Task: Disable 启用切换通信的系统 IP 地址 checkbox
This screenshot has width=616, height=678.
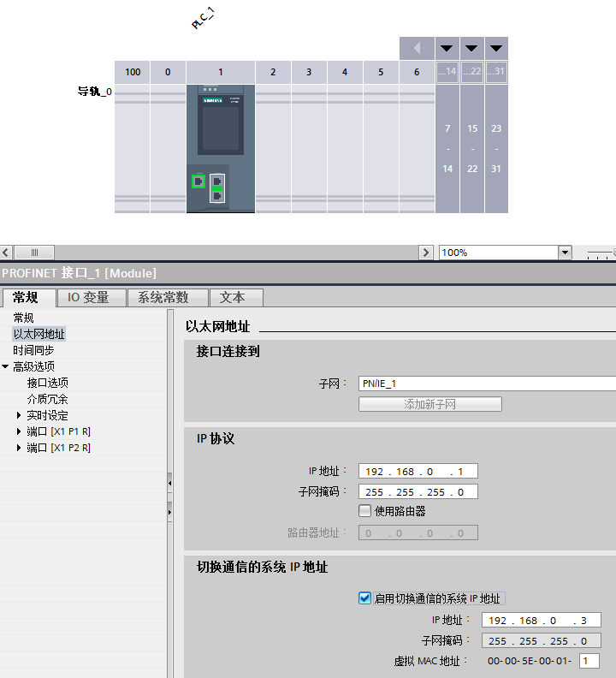Action: pyautogui.click(x=364, y=598)
